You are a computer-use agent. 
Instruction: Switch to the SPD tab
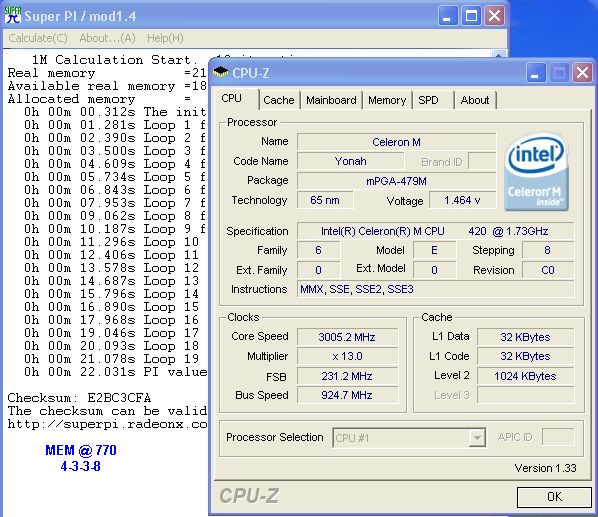click(x=428, y=100)
